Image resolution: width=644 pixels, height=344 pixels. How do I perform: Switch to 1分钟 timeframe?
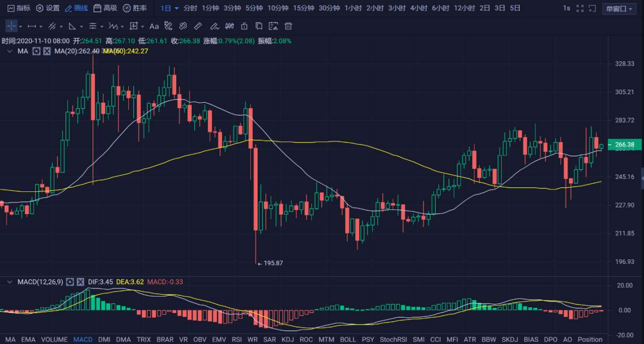pyautogui.click(x=210, y=8)
